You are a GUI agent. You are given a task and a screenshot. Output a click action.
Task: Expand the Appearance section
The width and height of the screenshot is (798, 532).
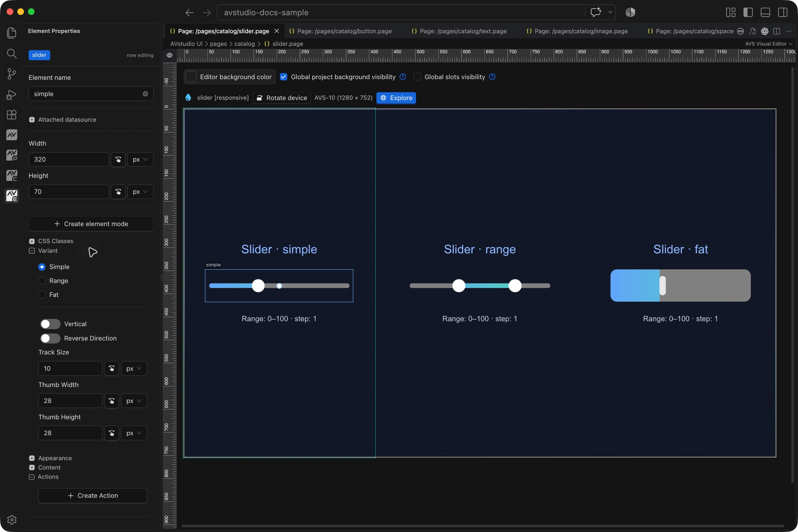pos(32,458)
